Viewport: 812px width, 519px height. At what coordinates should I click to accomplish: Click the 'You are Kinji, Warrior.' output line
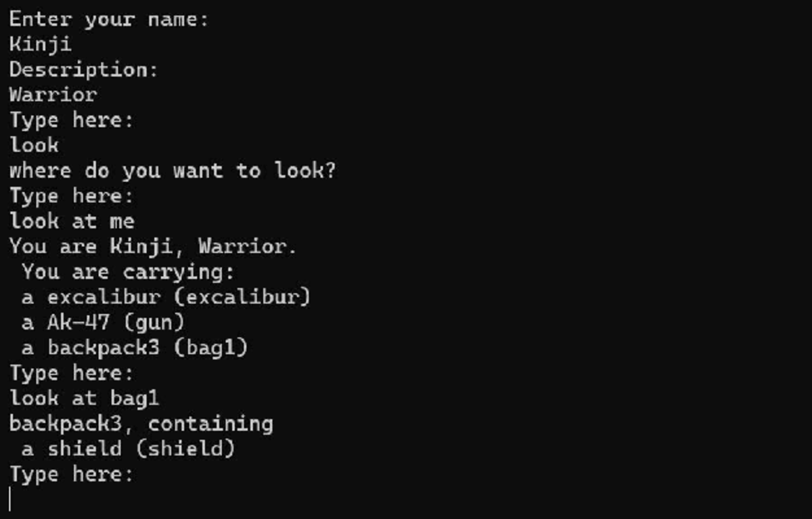153,246
